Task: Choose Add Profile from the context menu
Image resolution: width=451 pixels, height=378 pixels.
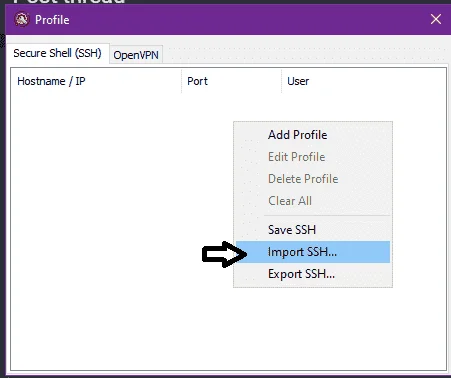Action: point(313,135)
